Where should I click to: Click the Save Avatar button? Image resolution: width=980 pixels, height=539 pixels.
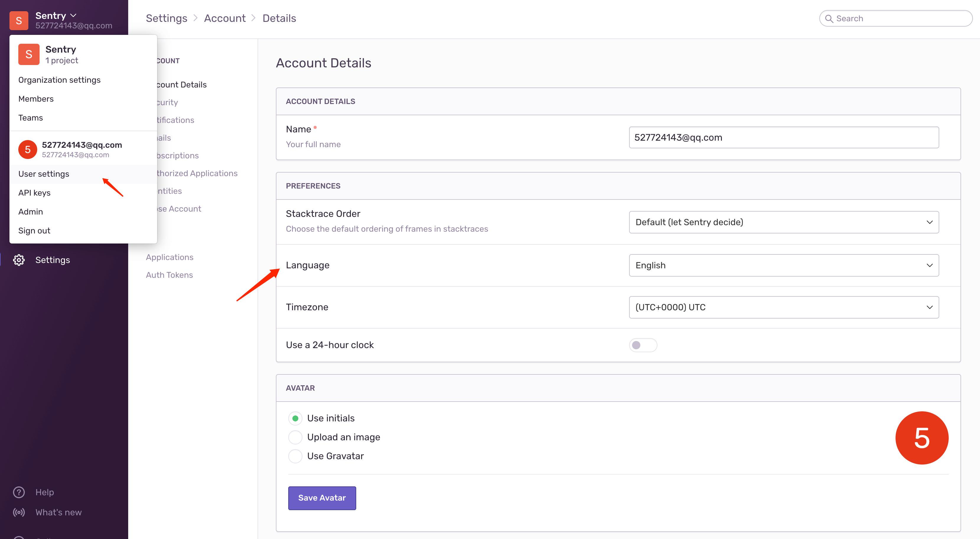(322, 498)
